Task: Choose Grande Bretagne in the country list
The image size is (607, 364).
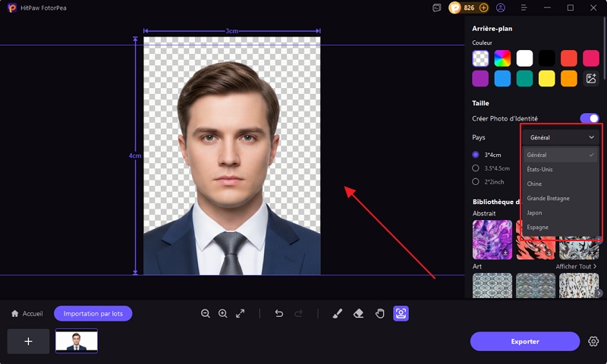Action: pyautogui.click(x=561, y=198)
